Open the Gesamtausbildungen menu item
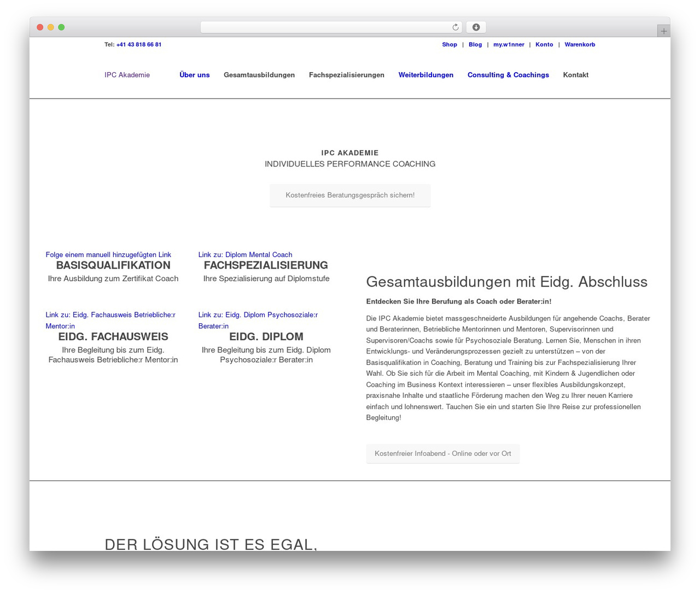Screen dimensions: 700x593 [x=259, y=75]
